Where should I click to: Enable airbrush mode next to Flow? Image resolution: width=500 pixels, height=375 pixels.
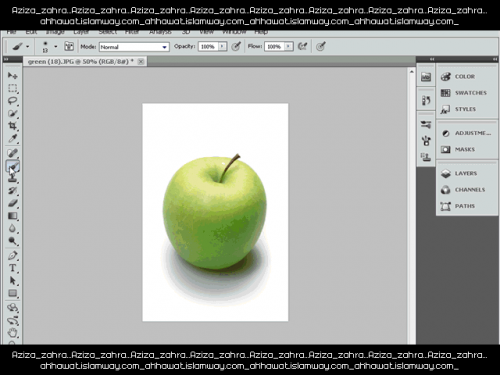(302, 46)
